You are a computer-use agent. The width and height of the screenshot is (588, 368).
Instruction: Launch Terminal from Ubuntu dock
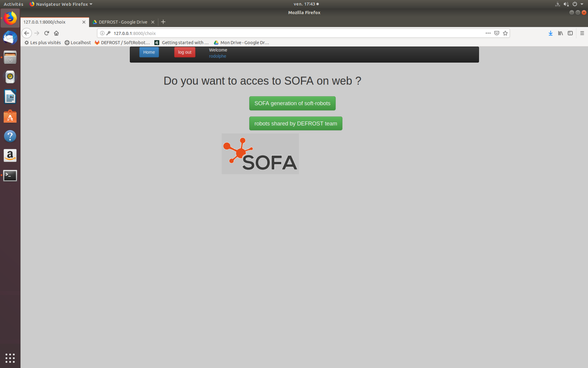[10, 176]
